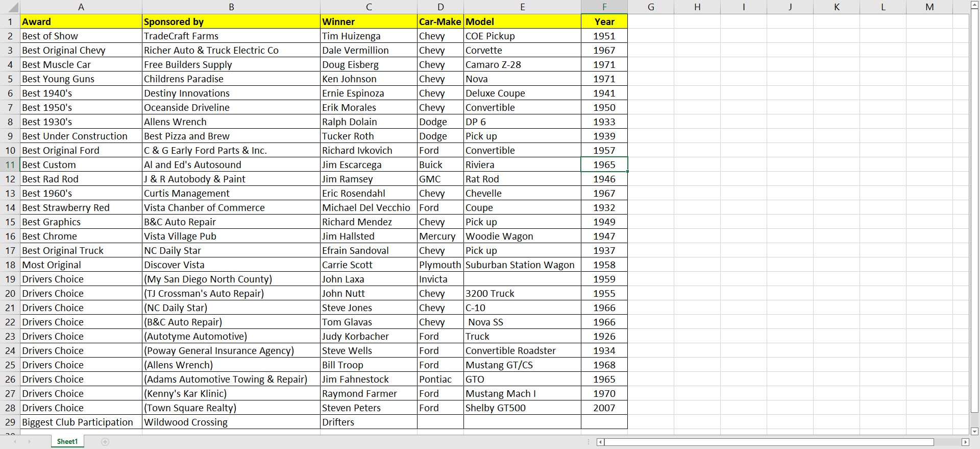Select cell 'Mustang GT/CS'
Viewport: 980px width, 449px height.
522,365
